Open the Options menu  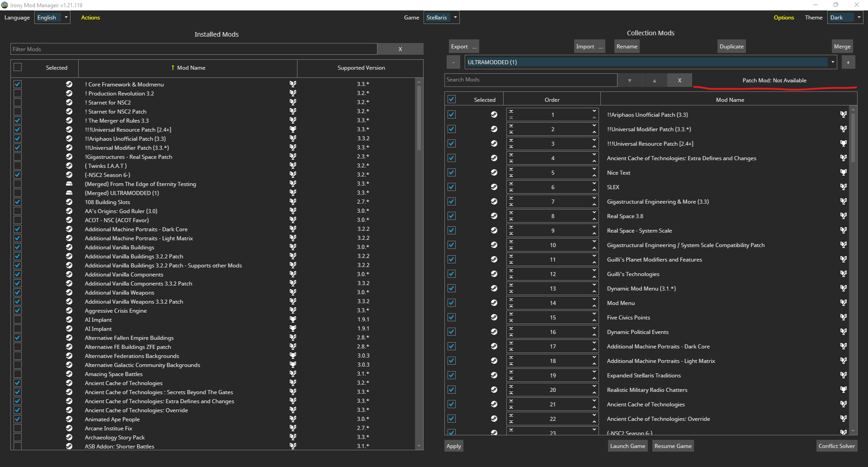[x=784, y=18]
